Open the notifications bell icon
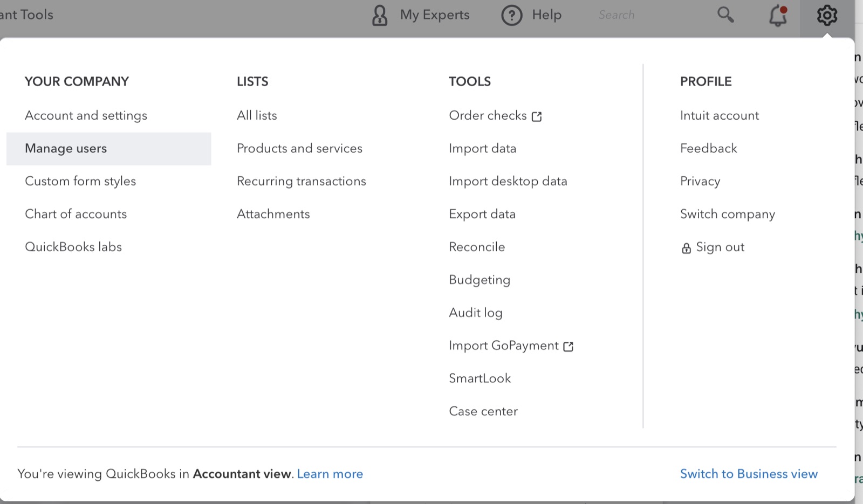Screen dimensions: 863x504 click(778, 15)
